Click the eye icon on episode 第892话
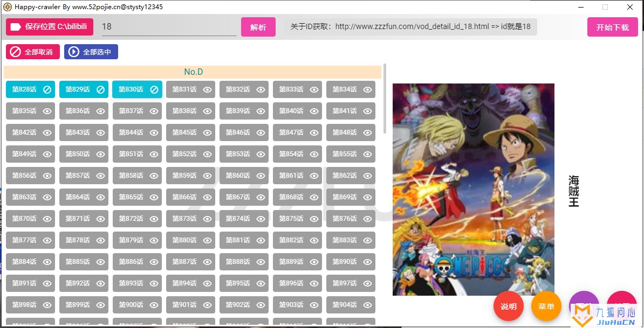Screen dimensions: 644x328 tap(101, 283)
